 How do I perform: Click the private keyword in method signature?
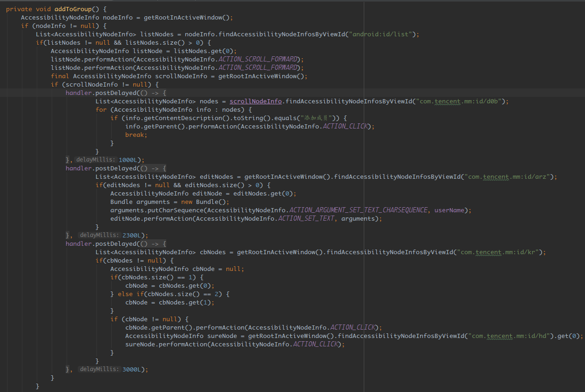click(x=19, y=9)
